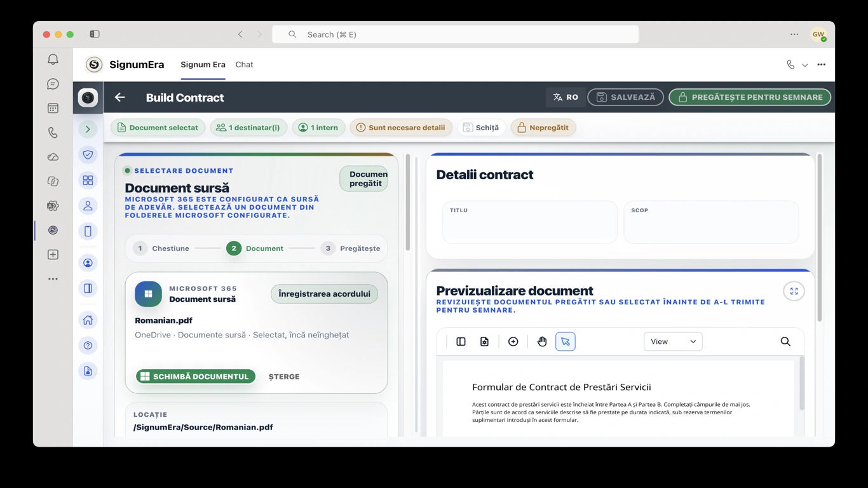This screenshot has height=488, width=868.
Task: Switch to the Chat tab
Action: coord(244,65)
